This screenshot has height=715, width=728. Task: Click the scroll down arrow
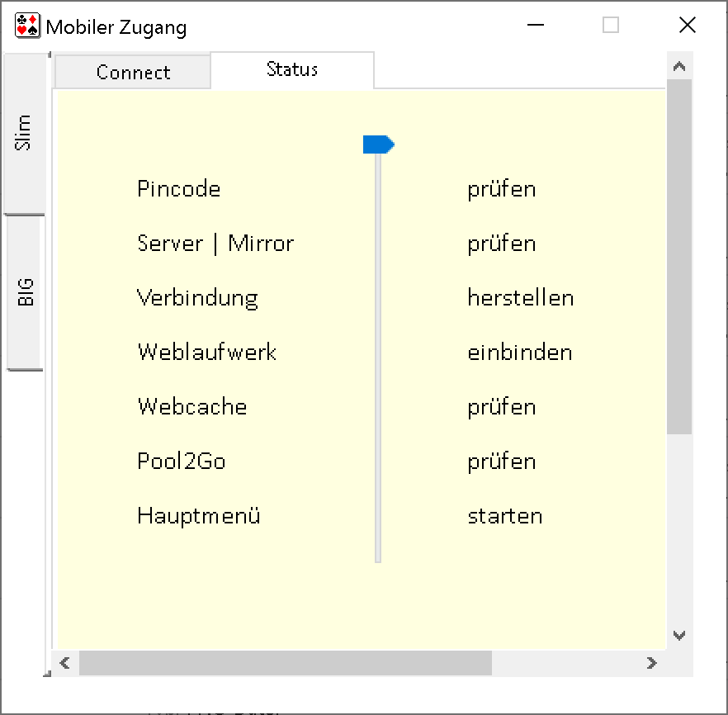click(679, 636)
